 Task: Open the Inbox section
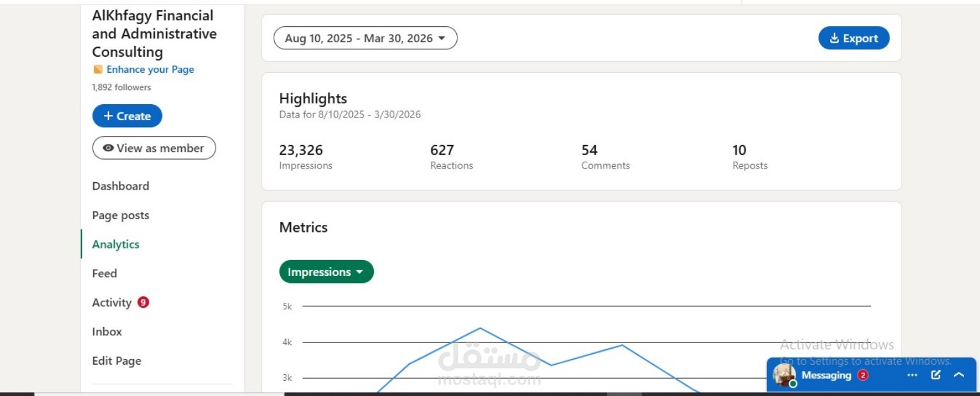point(107,331)
